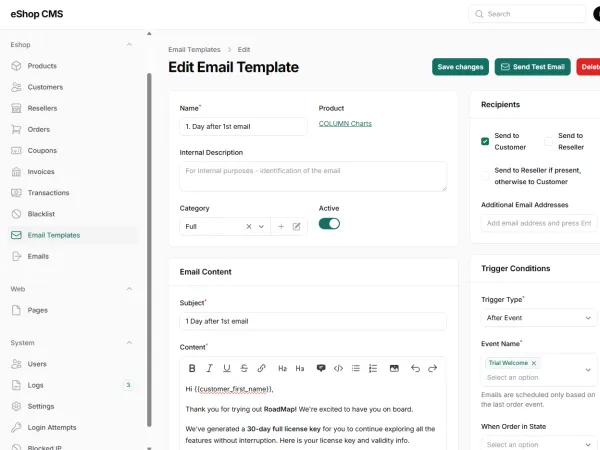Remove the Trial Welcome event tag
The width and height of the screenshot is (600, 450).
[x=534, y=363]
